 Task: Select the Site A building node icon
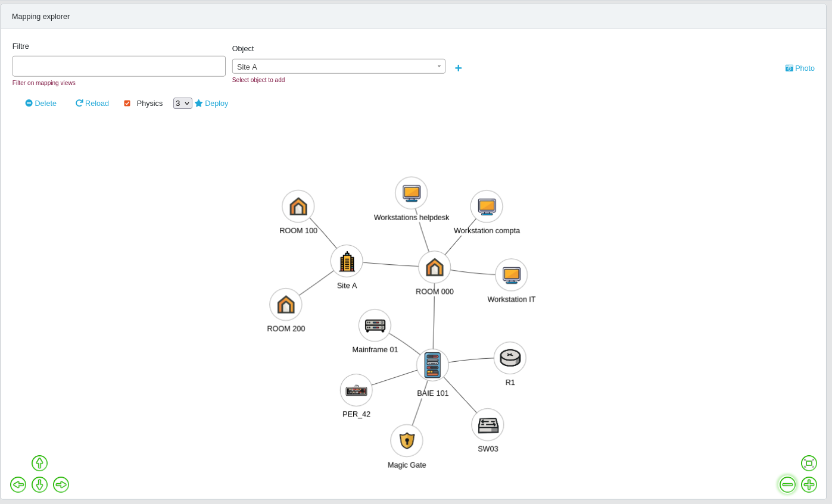(347, 261)
